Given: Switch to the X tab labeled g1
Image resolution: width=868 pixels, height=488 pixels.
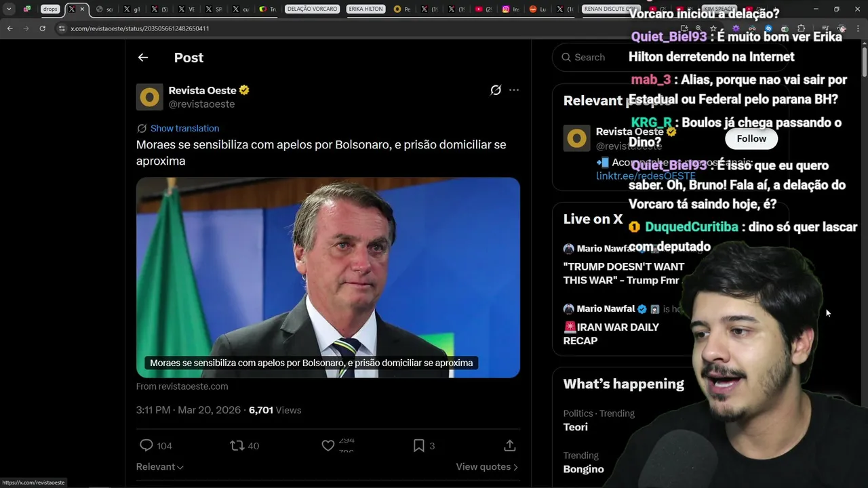Looking at the screenshot, I should pyautogui.click(x=132, y=9).
